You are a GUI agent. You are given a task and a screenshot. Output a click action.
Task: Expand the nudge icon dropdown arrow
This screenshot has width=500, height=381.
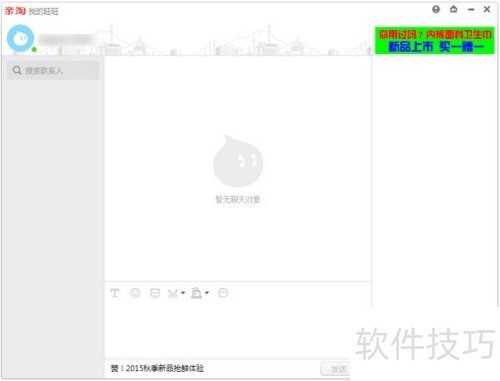[207, 293]
